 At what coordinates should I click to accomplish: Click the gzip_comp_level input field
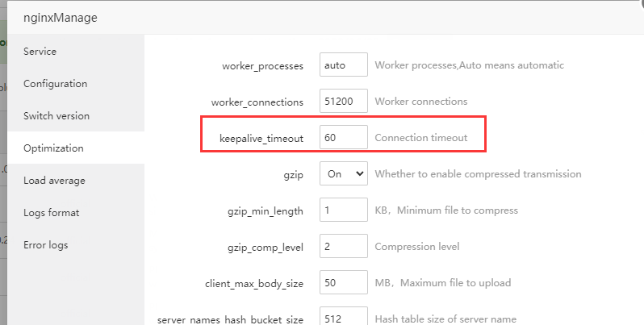tap(344, 247)
